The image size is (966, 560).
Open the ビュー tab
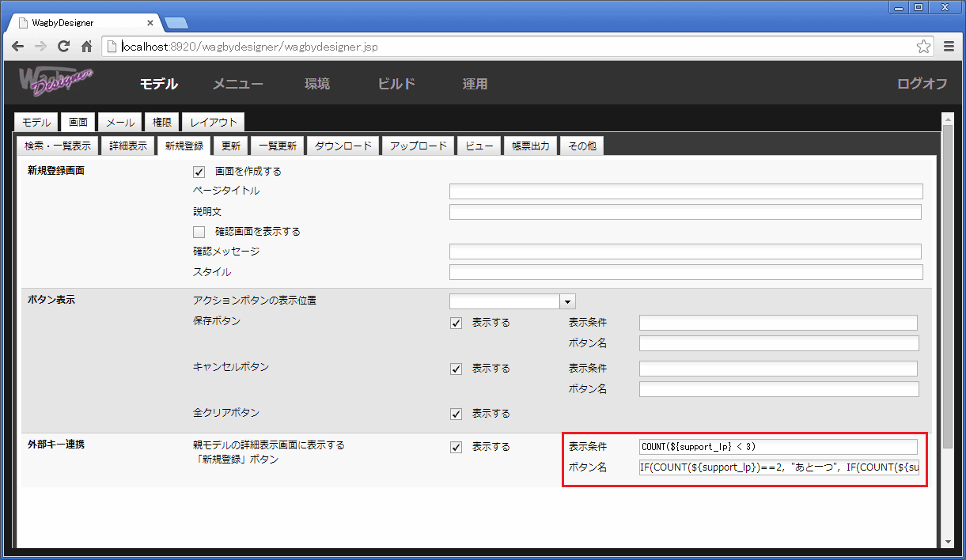tap(479, 146)
